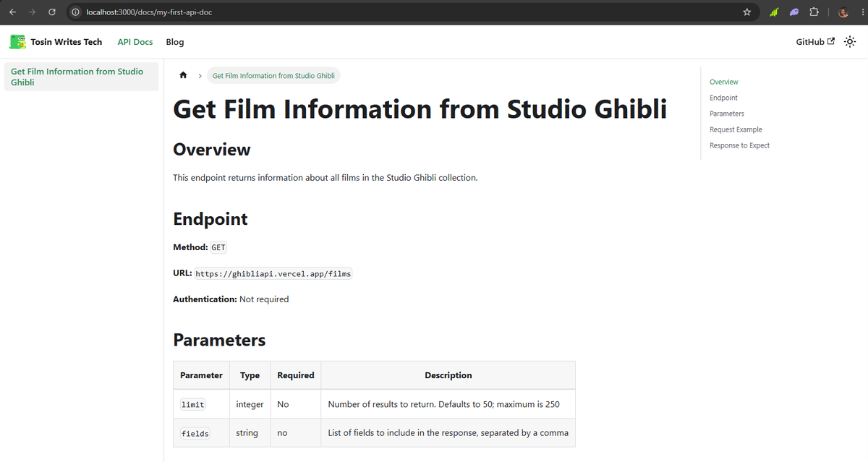Go to docs home via breadcrumb house icon

(184, 75)
